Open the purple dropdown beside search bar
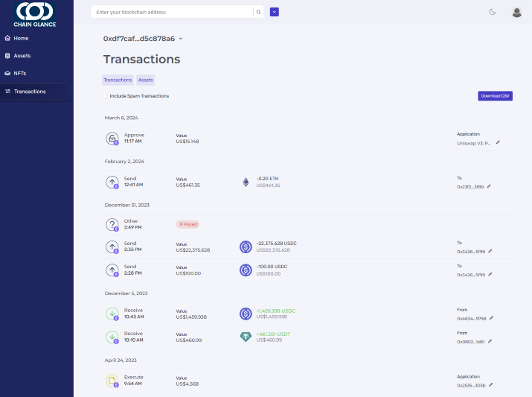The height and width of the screenshot is (397, 532). [274, 12]
